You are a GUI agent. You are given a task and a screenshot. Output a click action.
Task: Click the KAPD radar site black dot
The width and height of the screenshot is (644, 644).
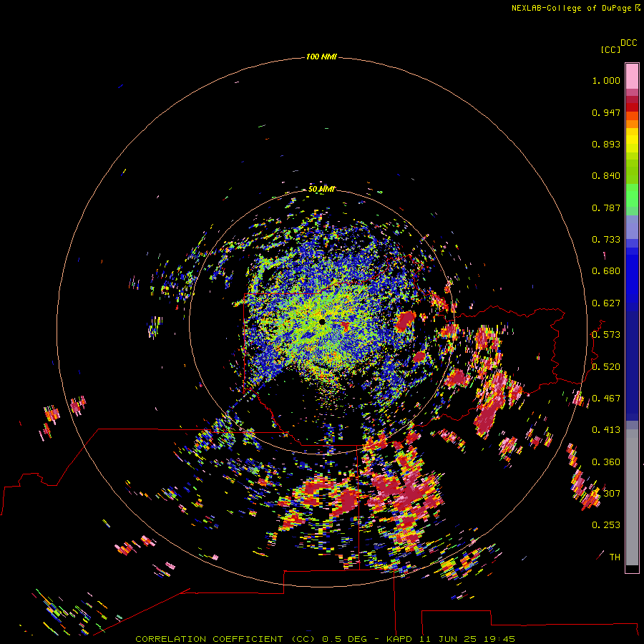322,321
